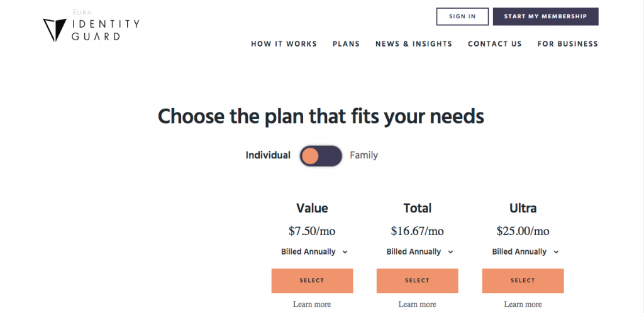Open Learn more under the Value plan
Viewport: 644px width, 313px height.
click(x=312, y=304)
